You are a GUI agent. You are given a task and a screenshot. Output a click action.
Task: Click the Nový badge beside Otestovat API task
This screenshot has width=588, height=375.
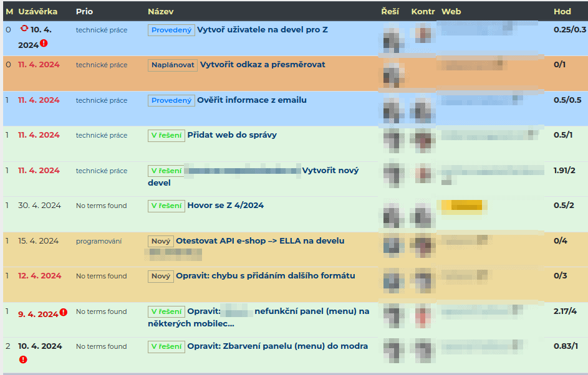160,241
